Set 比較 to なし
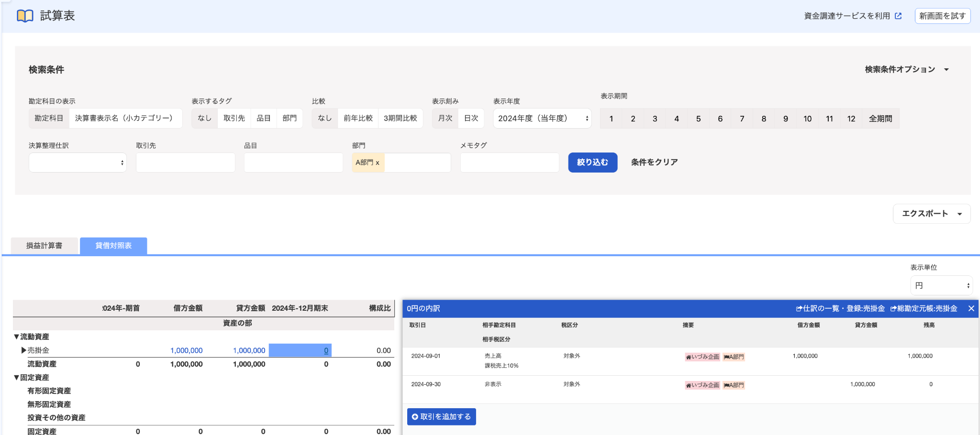This screenshot has height=435, width=980. pyautogui.click(x=324, y=118)
